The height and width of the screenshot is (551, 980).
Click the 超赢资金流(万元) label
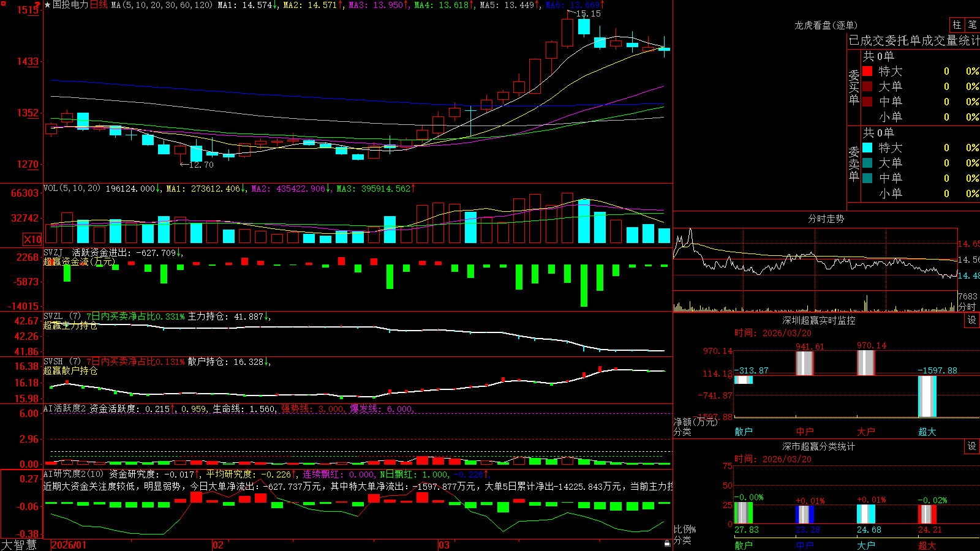(79, 261)
